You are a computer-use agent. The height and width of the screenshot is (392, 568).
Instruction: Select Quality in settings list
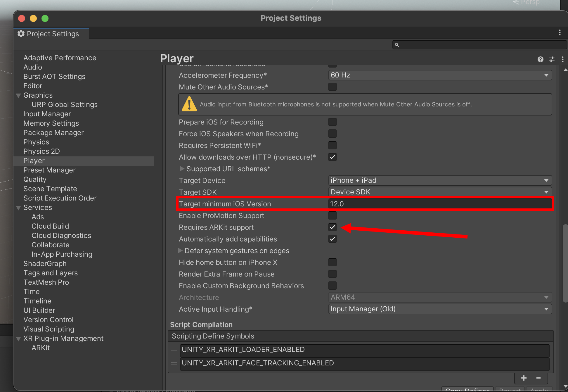(x=35, y=179)
